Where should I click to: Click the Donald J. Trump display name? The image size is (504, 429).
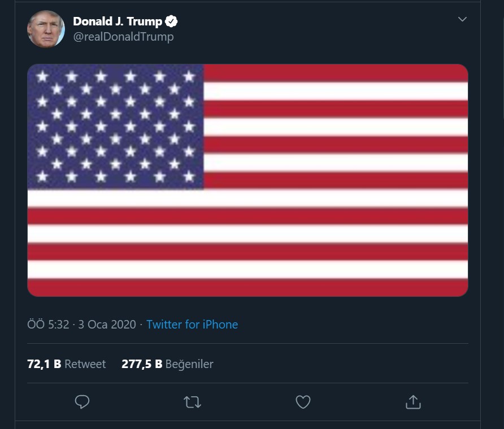[118, 21]
